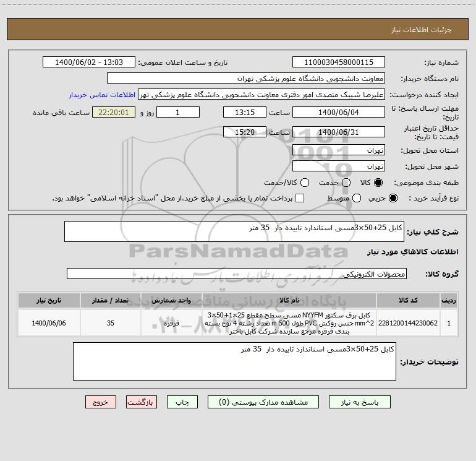Click the کد کالا column header
476x461 pixels.
(408, 300)
